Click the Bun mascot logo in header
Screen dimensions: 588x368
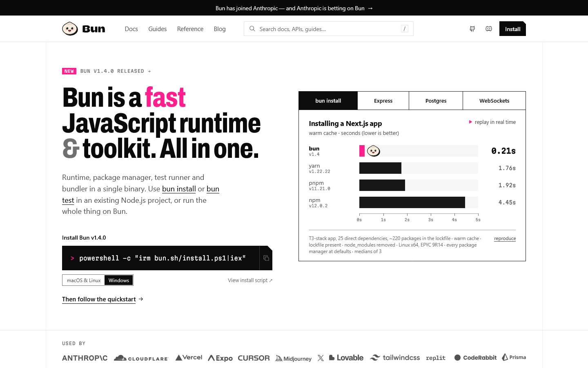[70, 29]
